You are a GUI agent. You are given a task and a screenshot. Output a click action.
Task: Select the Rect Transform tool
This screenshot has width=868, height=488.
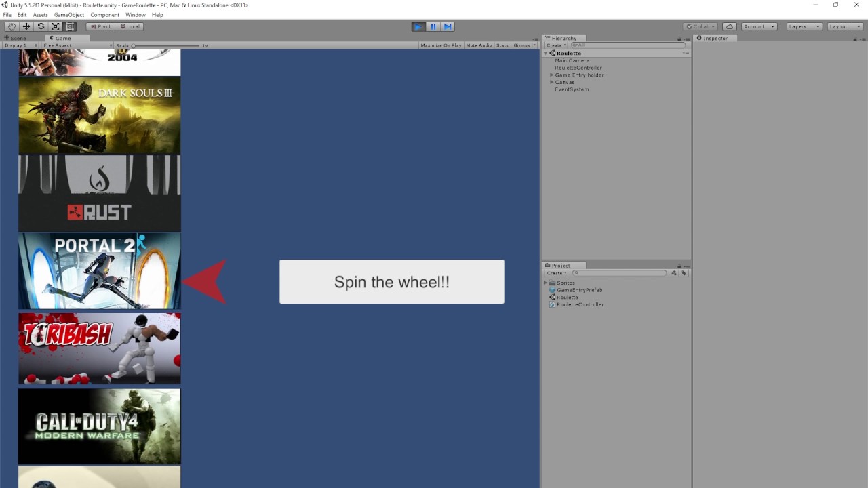70,26
